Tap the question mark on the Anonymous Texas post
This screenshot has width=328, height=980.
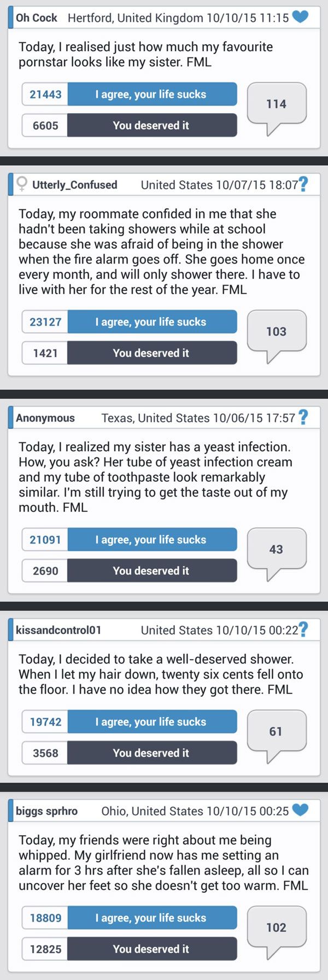303,417
